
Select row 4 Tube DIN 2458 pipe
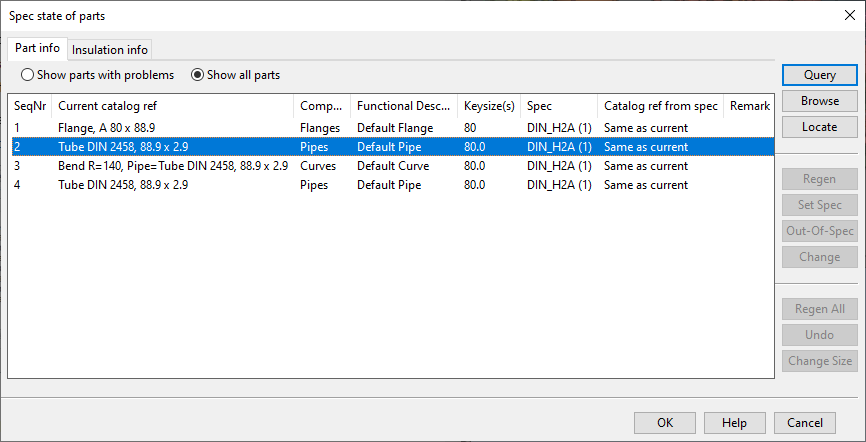pos(122,185)
